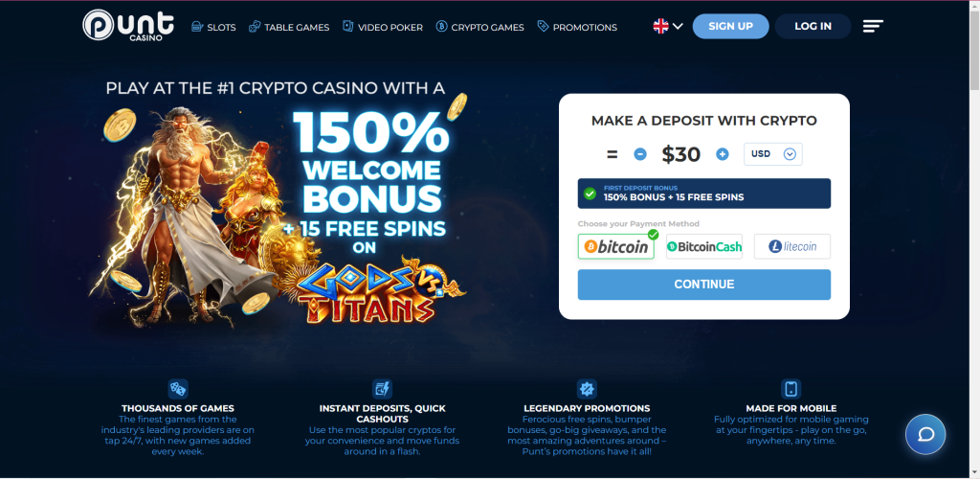Click the Legendary Promotions badge icon
The image size is (980, 479).
click(587, 389)
